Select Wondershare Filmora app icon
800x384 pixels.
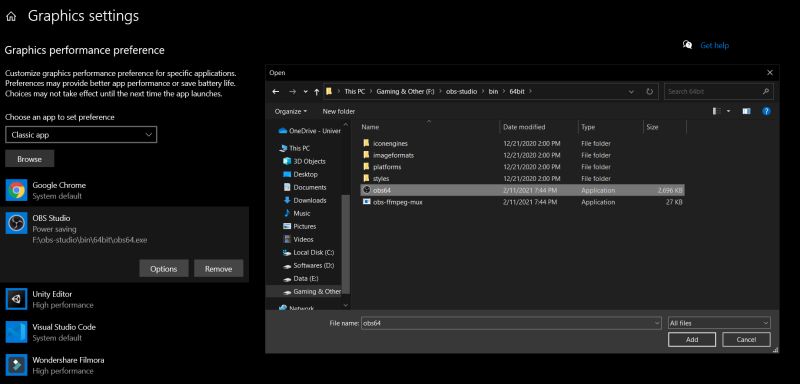click(16, 365)
